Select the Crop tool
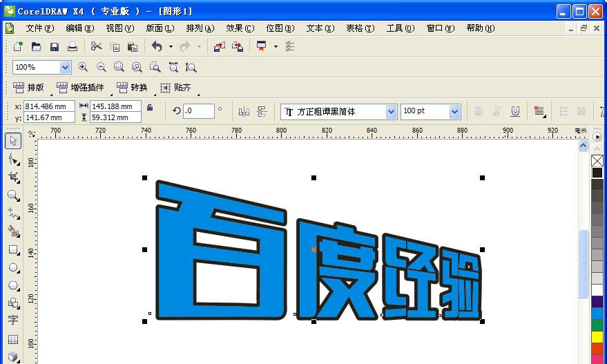The height and width of the screenshot is (364, 607). [x=13, y=178]
